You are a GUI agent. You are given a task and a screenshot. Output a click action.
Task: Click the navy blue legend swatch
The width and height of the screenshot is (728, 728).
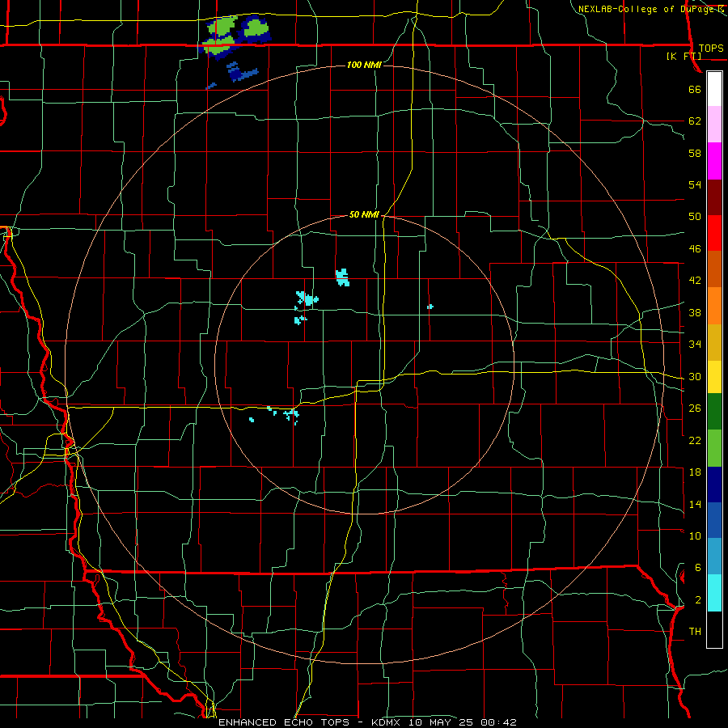click(x=714, y=485)
